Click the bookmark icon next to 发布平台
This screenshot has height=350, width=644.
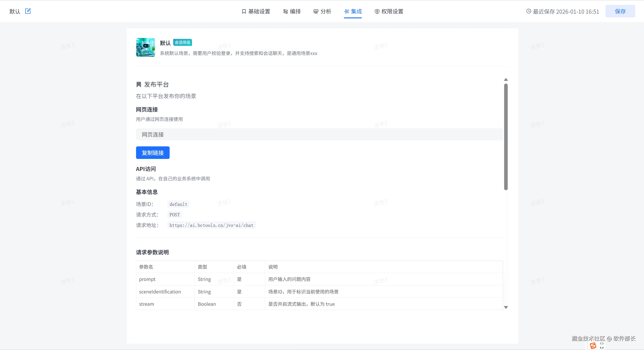click(139, 85)
